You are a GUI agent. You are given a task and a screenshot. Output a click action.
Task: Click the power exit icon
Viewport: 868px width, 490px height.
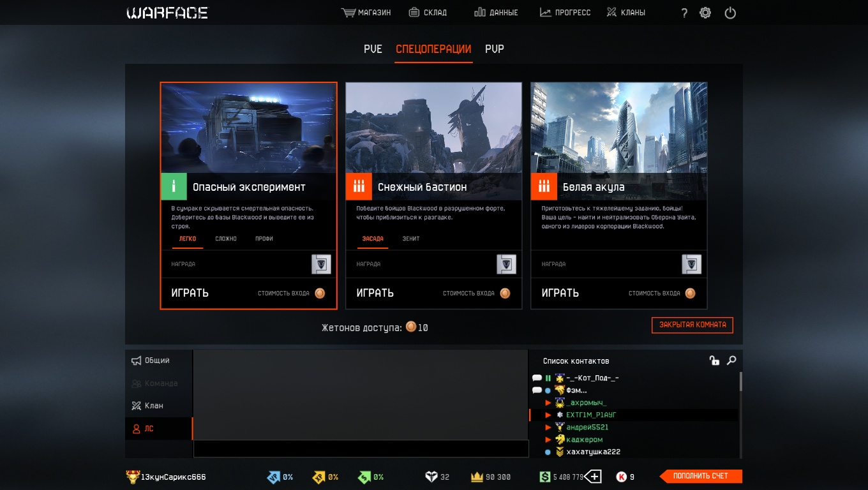click(x=730, y=13)
